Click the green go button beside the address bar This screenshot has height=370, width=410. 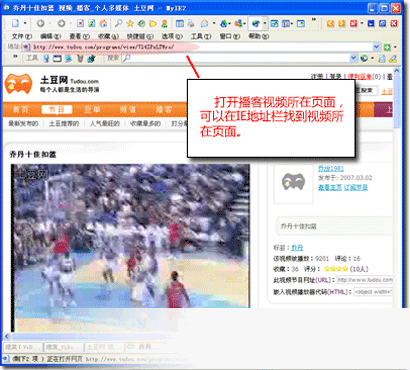(387, 47)
